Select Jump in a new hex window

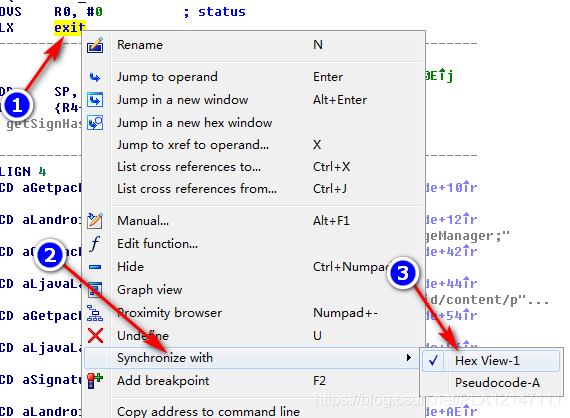(x=253, y=123)
